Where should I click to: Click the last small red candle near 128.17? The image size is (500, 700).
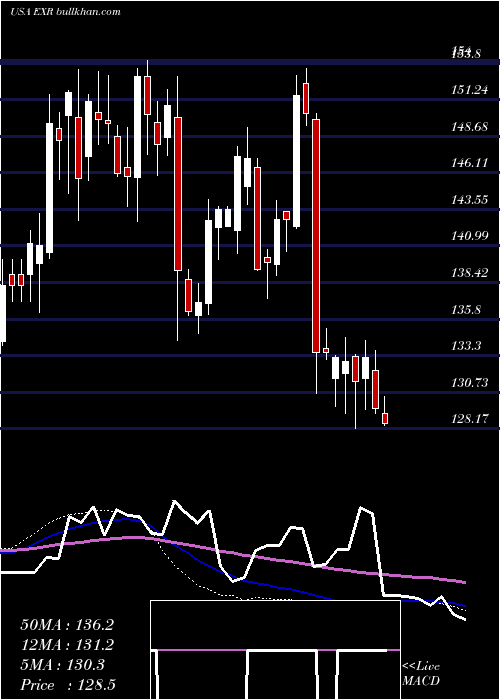385,419
